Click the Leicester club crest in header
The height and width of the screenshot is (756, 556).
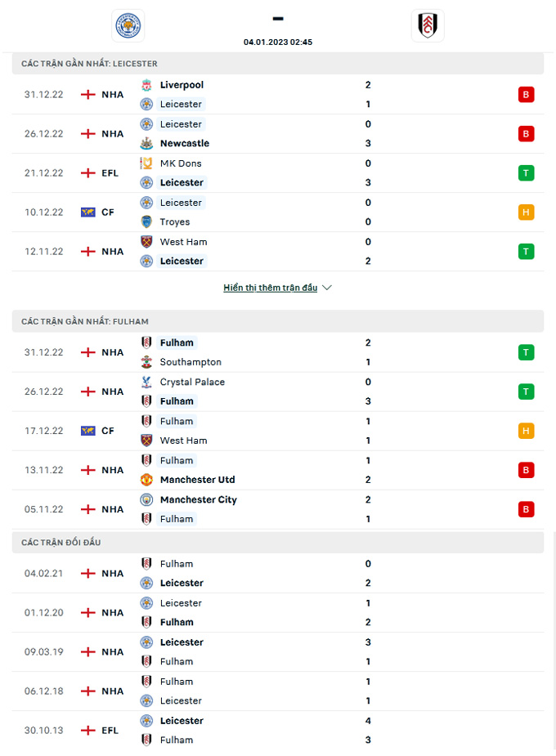click(127, 26)
